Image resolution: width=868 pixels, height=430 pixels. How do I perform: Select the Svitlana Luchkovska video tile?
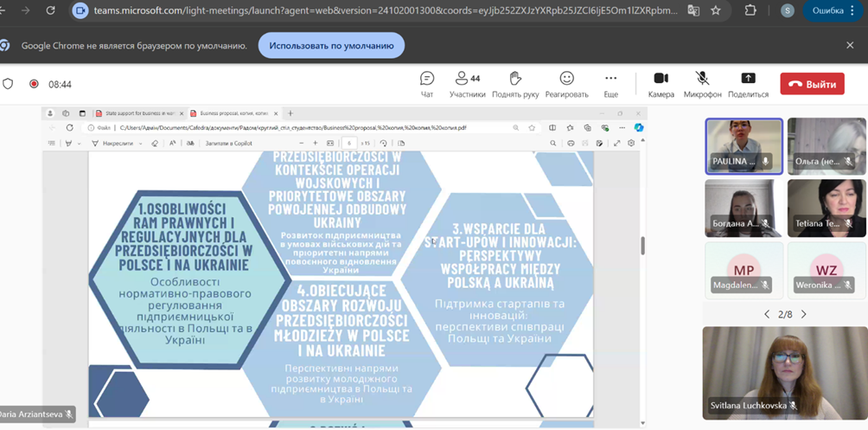785,372
